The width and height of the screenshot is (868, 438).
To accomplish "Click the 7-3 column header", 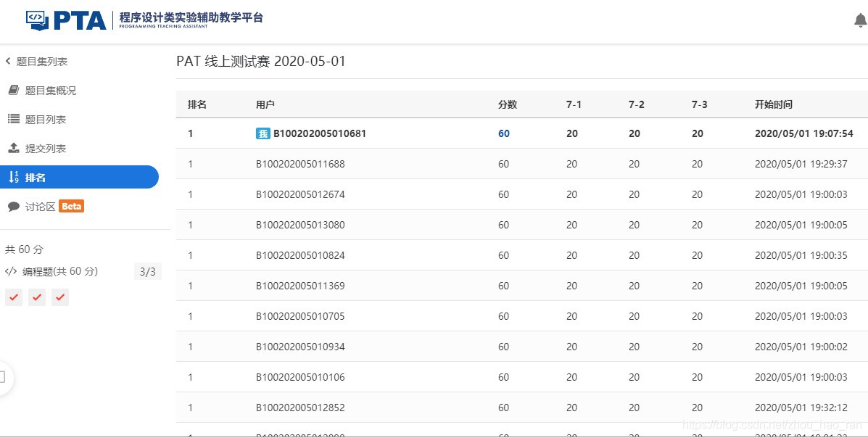I will (700, 104).
